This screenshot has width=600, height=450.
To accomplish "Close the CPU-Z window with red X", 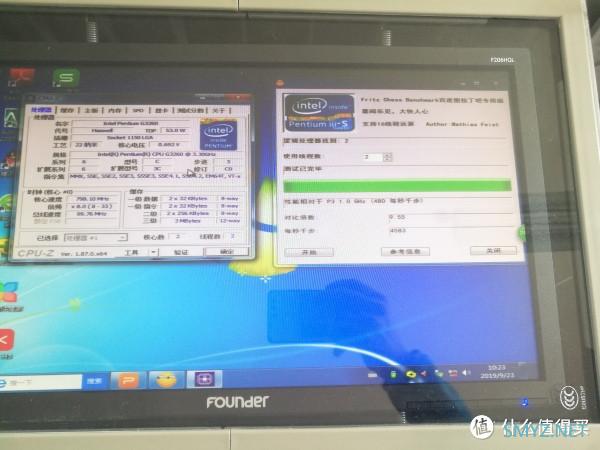I will pos(240,98).
